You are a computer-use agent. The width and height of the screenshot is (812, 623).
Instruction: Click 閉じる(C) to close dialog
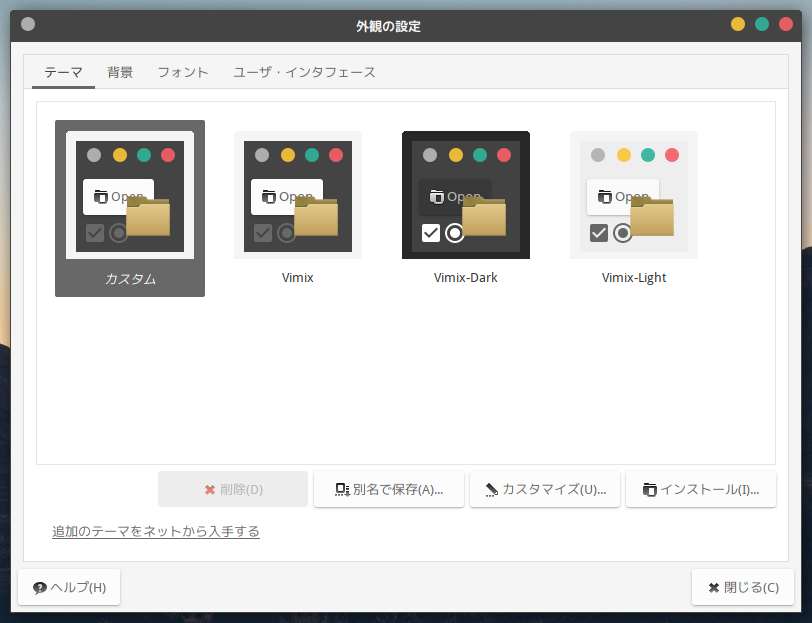pyautogui.click(x=743, y=587)
